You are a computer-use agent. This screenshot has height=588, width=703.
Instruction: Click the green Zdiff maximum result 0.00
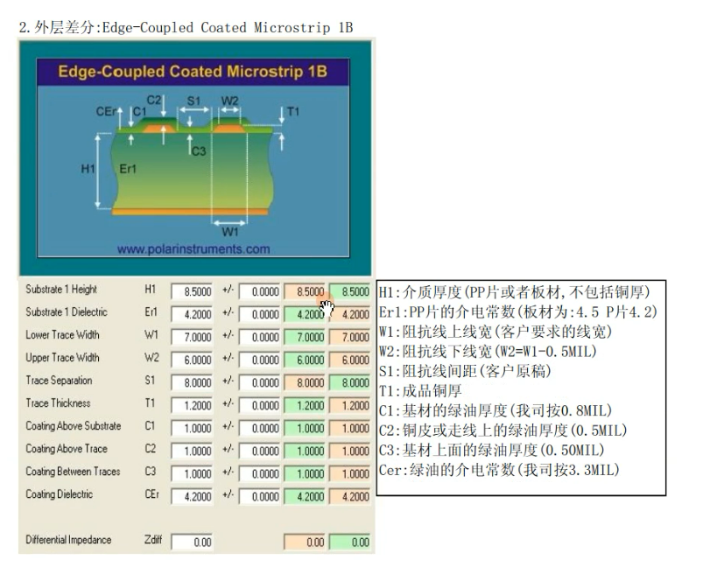click(x=350, y=542)
